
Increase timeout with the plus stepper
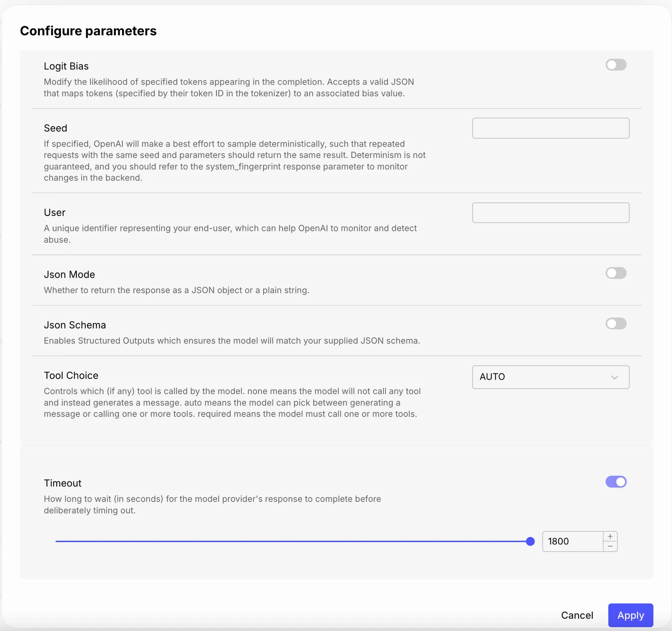click(610, 536)
